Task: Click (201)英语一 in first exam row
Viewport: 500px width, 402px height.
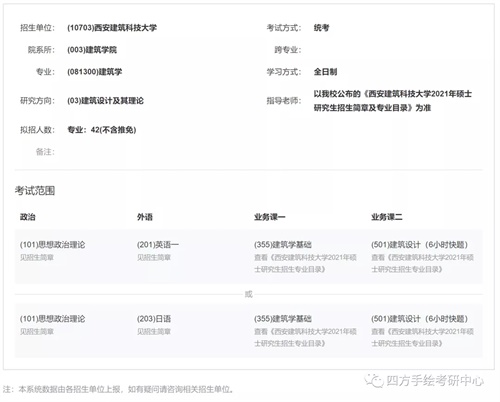Action: coord(158,245)
